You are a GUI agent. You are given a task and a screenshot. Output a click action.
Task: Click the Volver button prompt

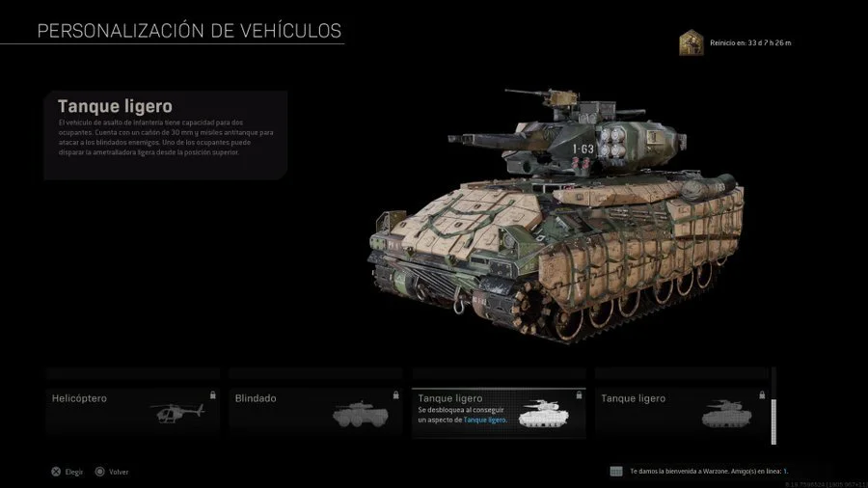(x=111, y=472)
